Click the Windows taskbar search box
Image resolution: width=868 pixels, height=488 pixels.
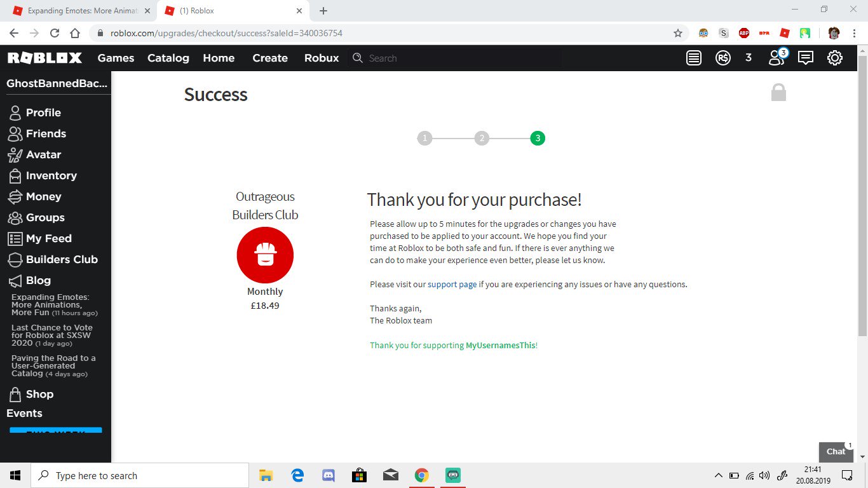140,475
